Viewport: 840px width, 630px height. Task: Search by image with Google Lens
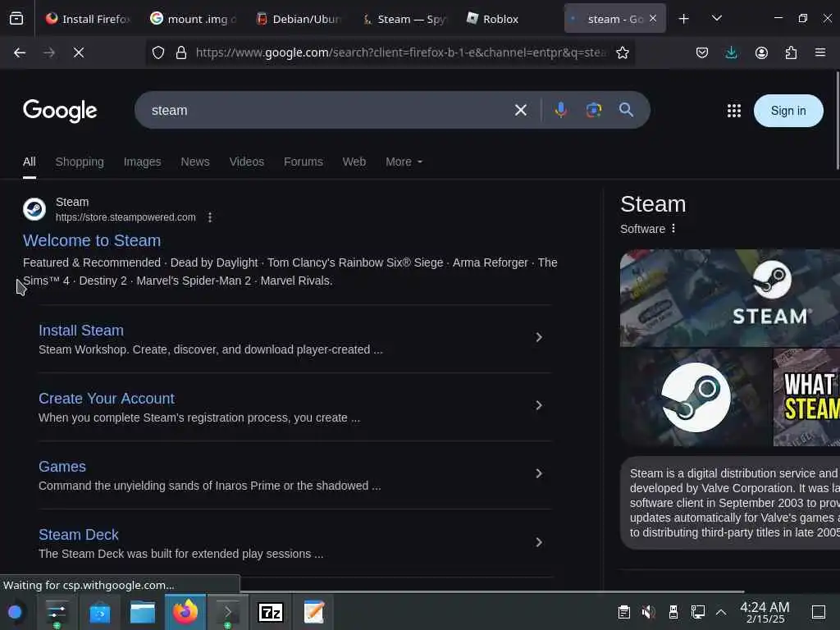(594, 110)
